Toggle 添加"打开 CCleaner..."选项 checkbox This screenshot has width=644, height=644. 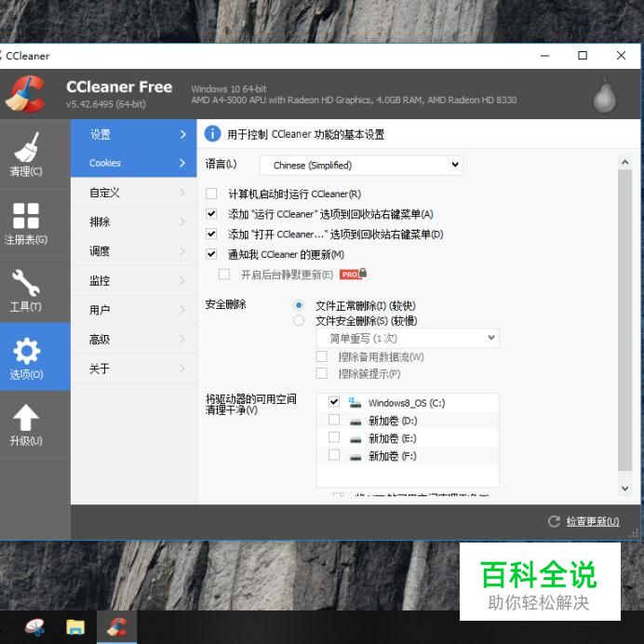(x=211, y=234)
